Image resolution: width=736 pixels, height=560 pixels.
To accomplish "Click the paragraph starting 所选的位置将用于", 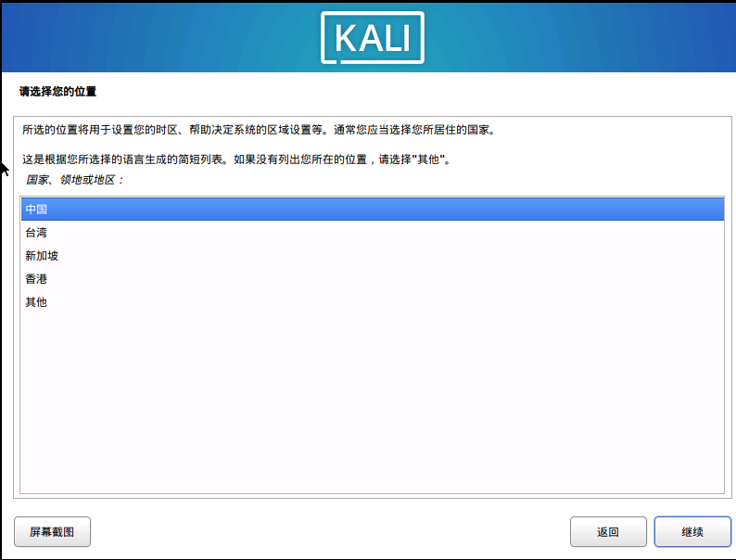I will [259, 130].
